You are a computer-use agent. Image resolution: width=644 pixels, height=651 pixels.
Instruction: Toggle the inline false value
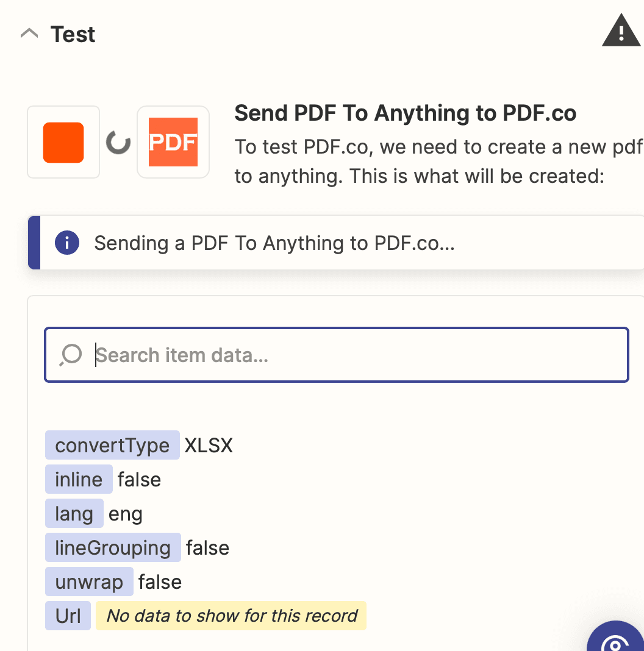(x=140, y=479)
